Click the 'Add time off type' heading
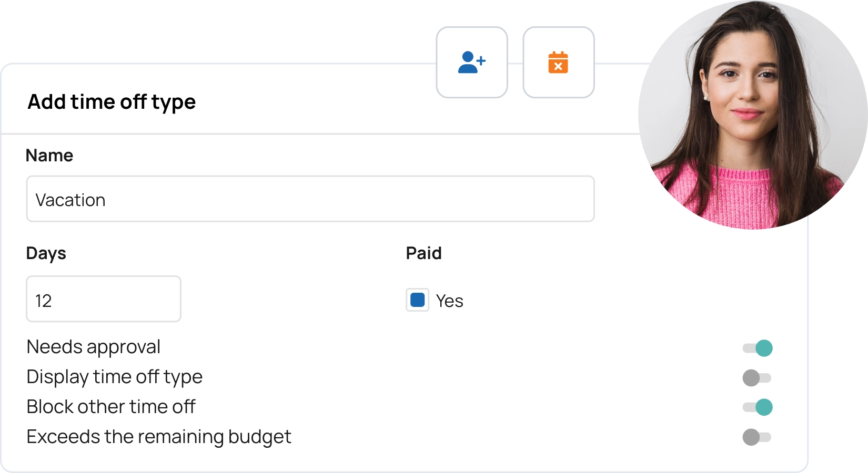 112,101
